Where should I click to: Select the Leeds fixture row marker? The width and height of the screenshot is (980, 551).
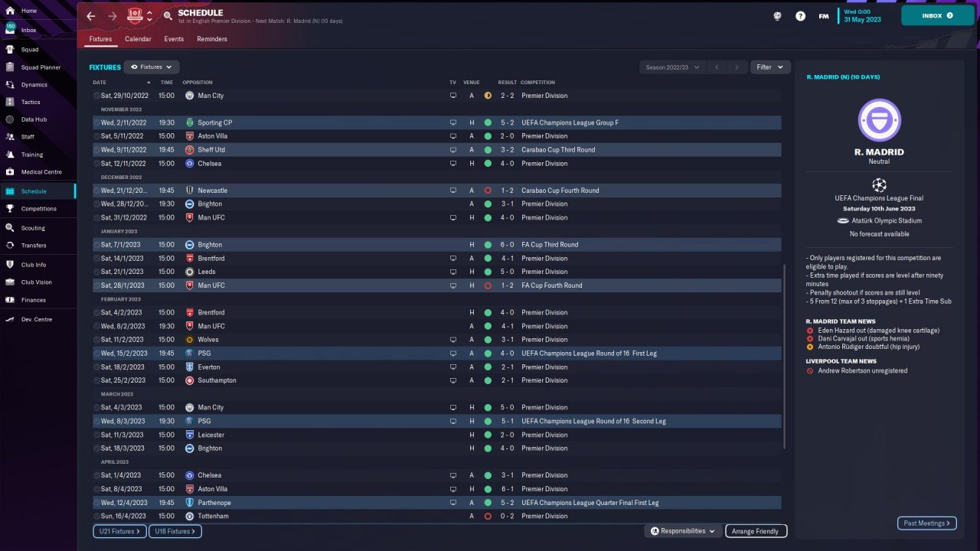point(97,272)
